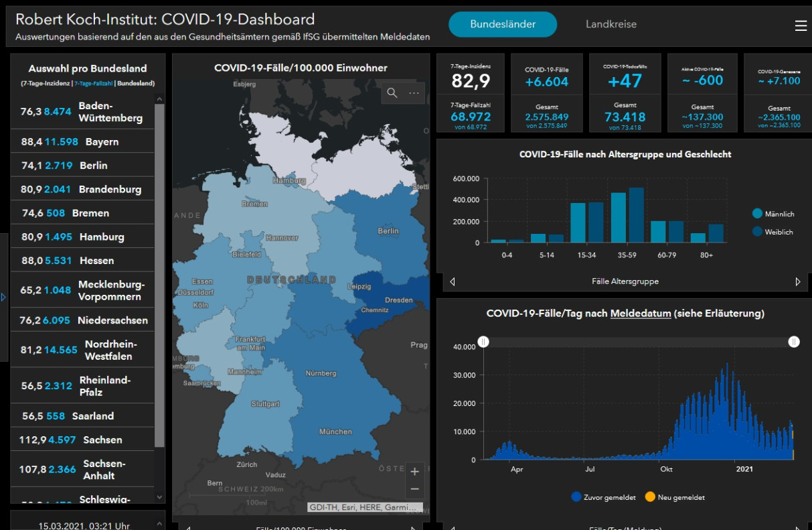812x530 pixels.
Task: Select Bayern in the Bundesland list
Action: [x=82, y=142]
